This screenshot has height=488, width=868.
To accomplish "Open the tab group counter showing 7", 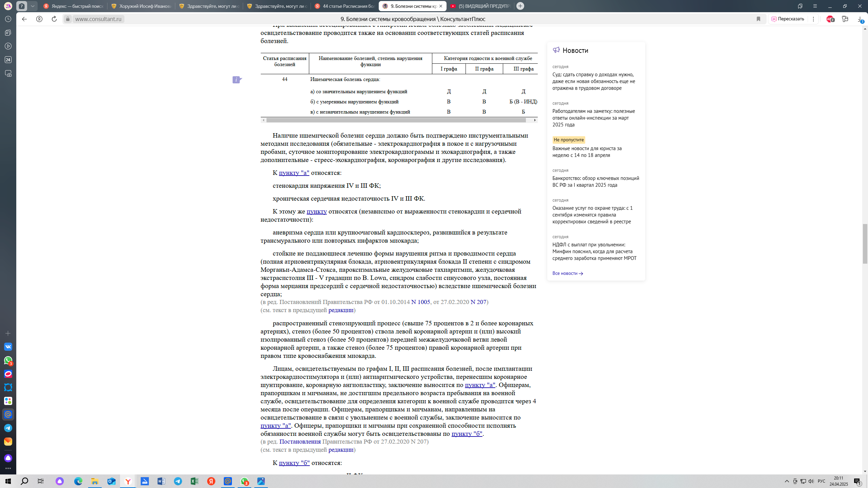I will [22, 6].
